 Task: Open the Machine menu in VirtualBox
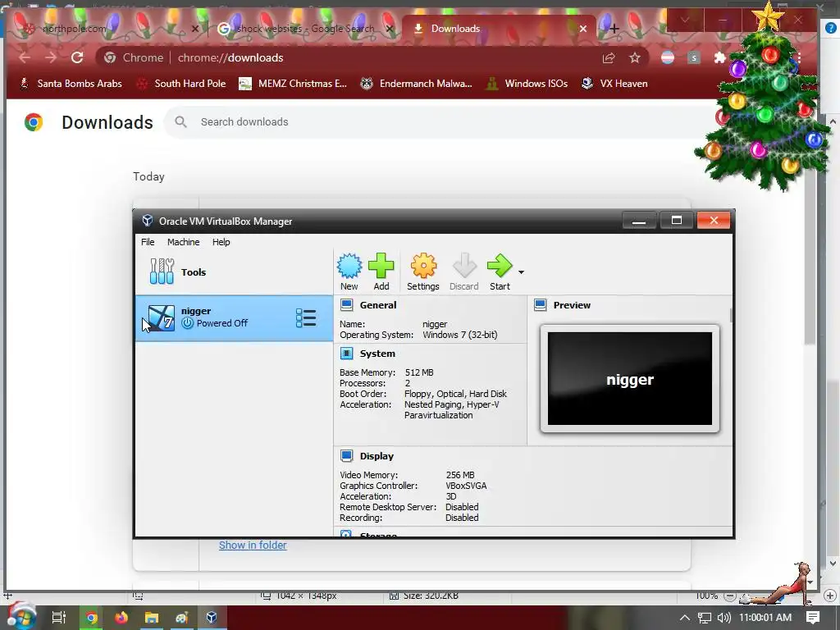[x=183, y=242]
